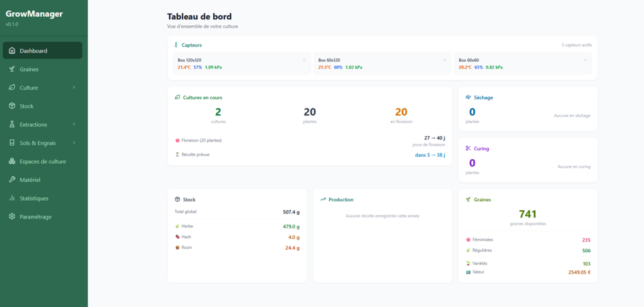Click the Paramétrage gear icon
Viewport: 644px width, 307px height.
click(12, 217)
